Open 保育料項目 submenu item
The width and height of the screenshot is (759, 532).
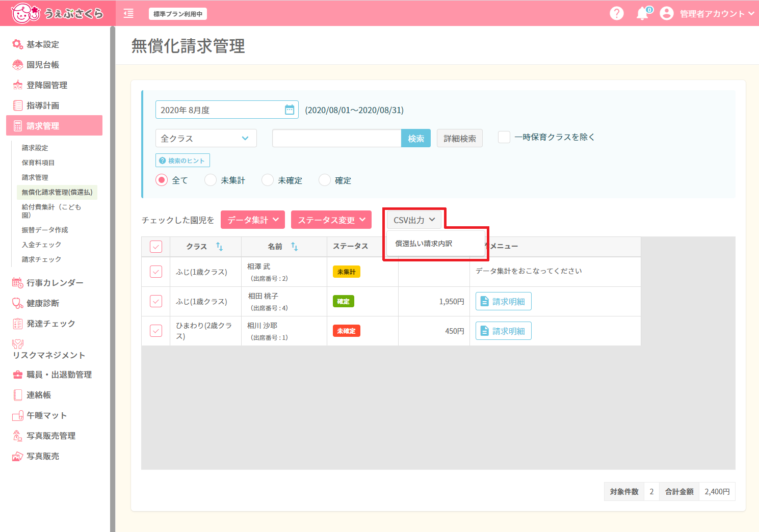(38, 163)
